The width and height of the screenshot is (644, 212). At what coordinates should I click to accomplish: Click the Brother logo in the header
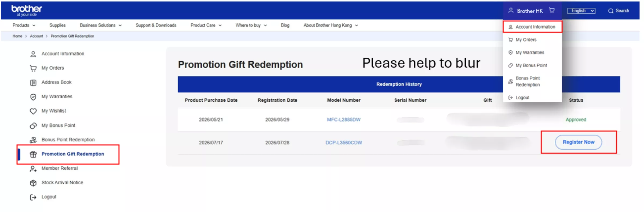point(27,10)
